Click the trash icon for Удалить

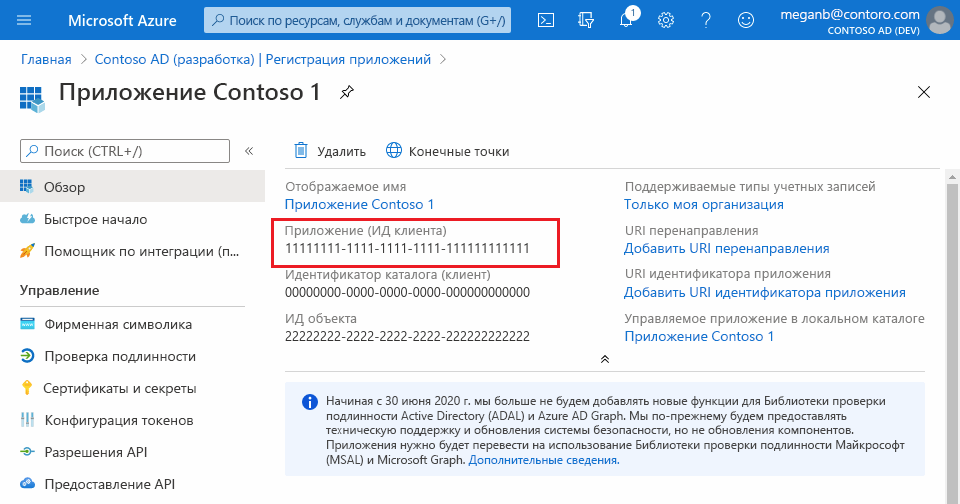tap(301, 150)
